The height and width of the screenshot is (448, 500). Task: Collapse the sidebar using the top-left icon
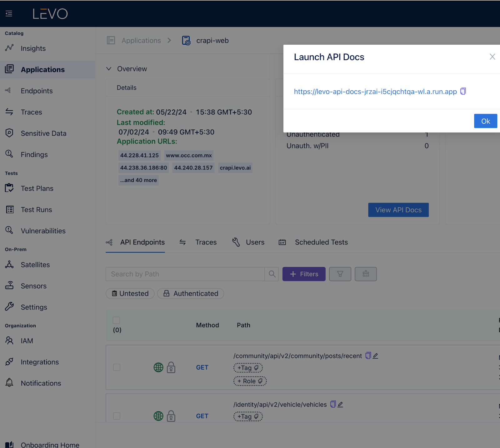(x=8, y=13)
